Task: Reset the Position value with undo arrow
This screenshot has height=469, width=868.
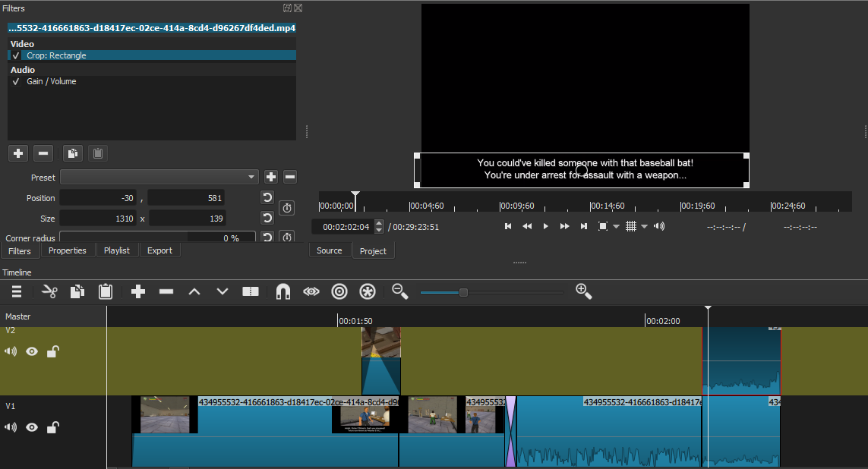Action: [267, 198]
